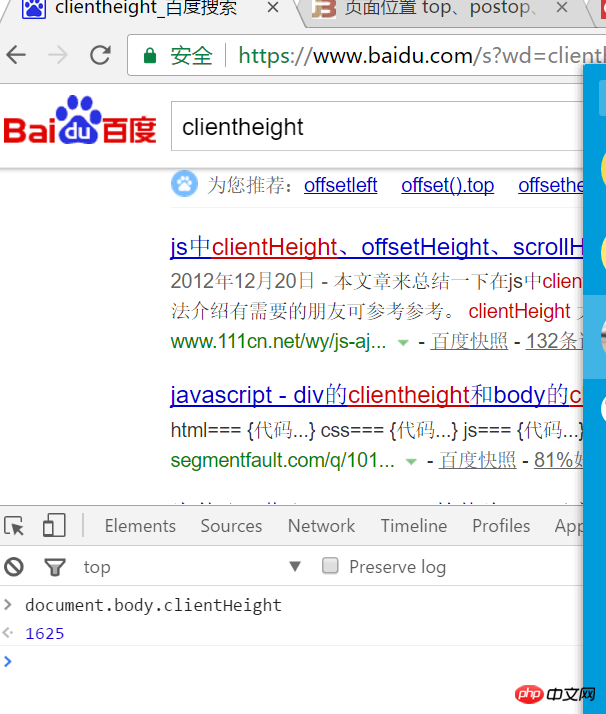Click the green secure padlock icon

point(150,56)
